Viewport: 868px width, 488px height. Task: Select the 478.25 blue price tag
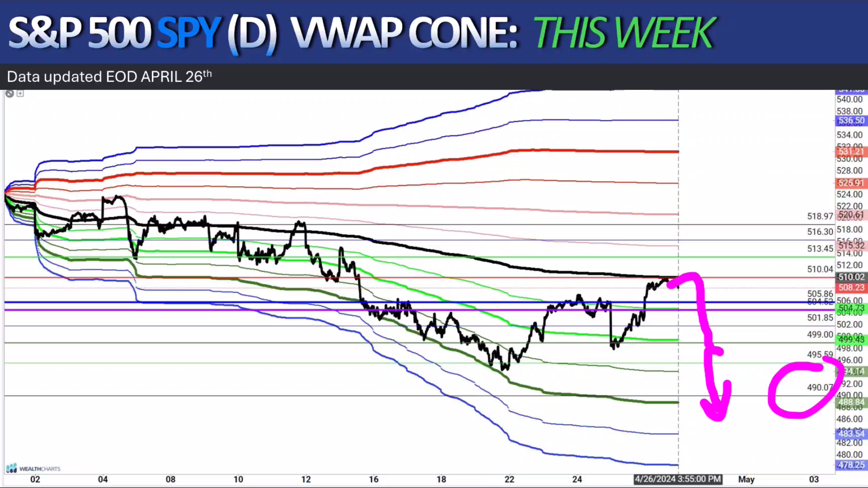click(851, 465)
